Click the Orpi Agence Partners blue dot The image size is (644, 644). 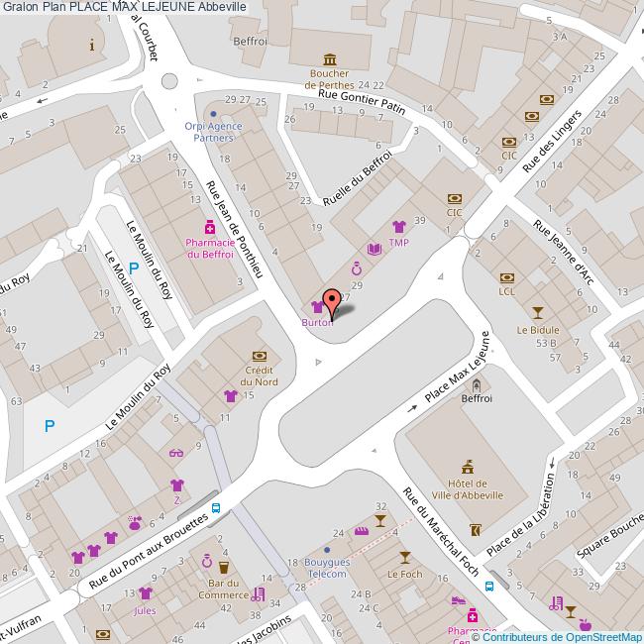213,114
